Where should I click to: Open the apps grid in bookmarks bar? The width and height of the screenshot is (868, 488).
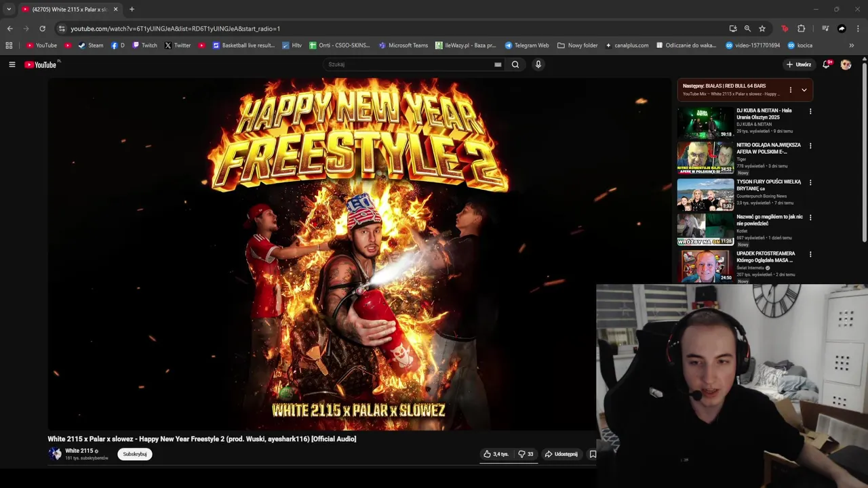(9, 45)
